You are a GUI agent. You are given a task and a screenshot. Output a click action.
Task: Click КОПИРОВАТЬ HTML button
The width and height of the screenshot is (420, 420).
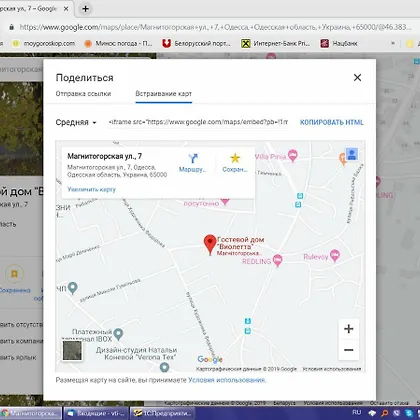coord(332,122)
